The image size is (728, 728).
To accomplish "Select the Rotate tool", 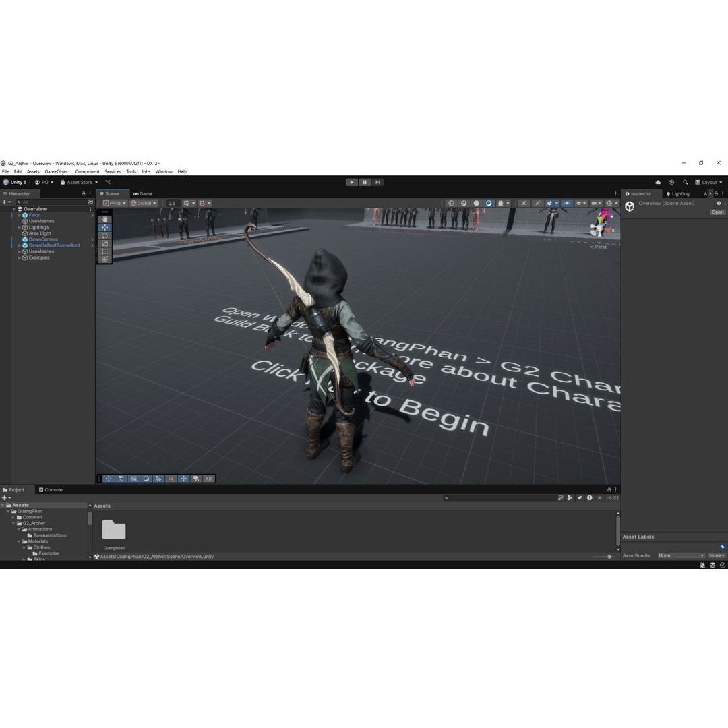I will click(104, 235).
